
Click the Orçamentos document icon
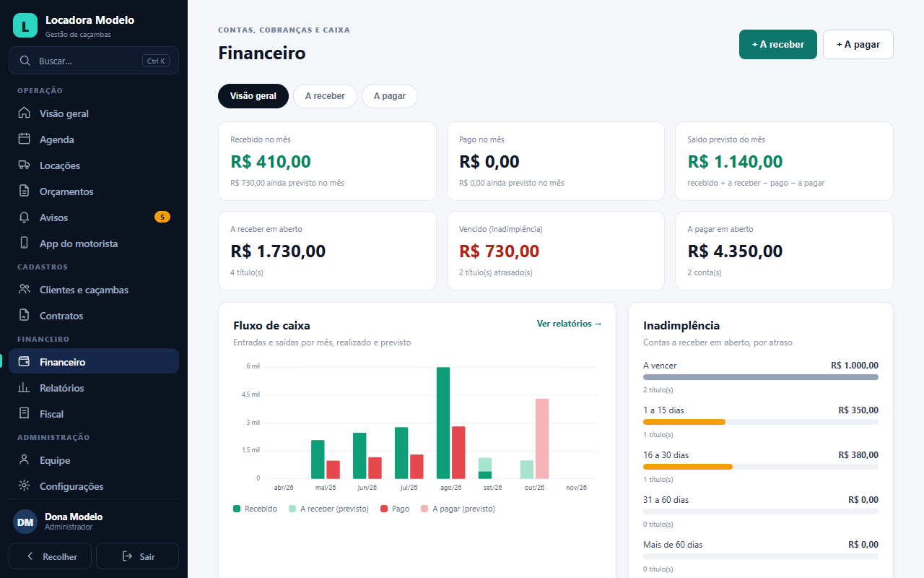[x=25, y=191]
